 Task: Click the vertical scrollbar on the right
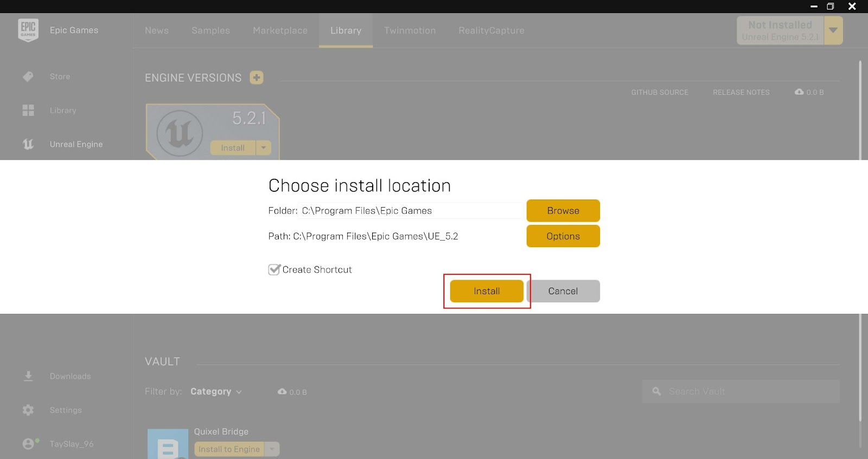pos(860,241)
